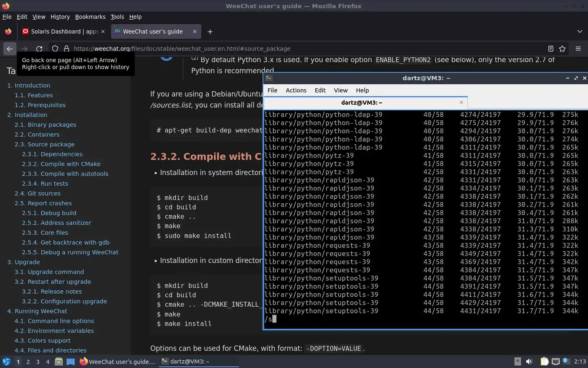This screenshot has height=368, width=588.
Task: Open the terminal Actions menu
Action: click(296, 90)
